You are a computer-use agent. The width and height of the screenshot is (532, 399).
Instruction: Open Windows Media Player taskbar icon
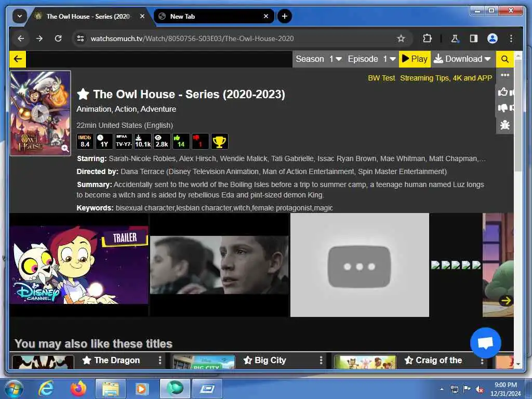pos(142,389)
